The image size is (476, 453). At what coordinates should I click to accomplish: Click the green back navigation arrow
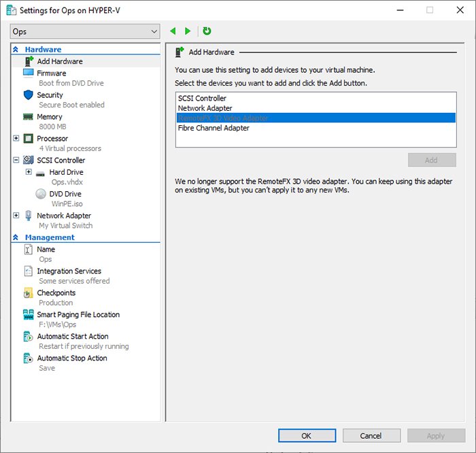(x=173, y=31)
